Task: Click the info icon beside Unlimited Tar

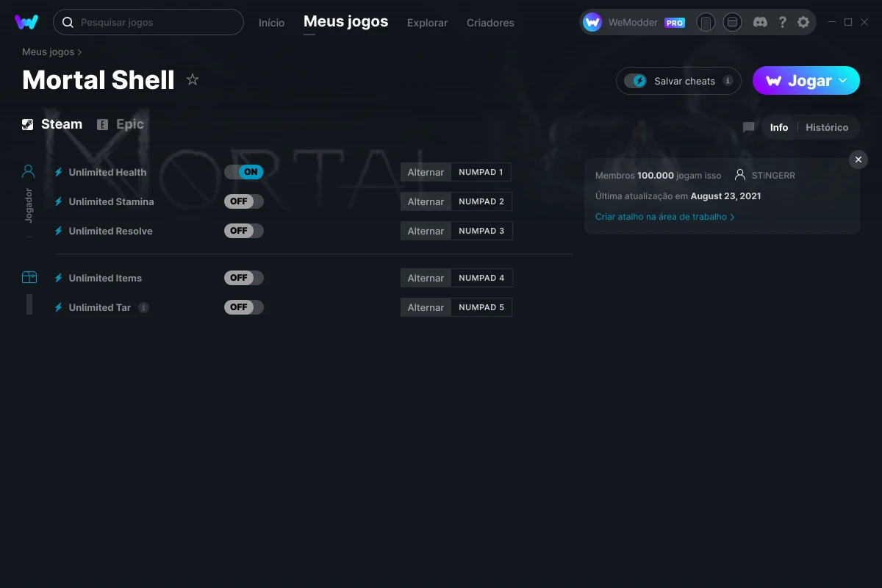Action: (144, 307)
